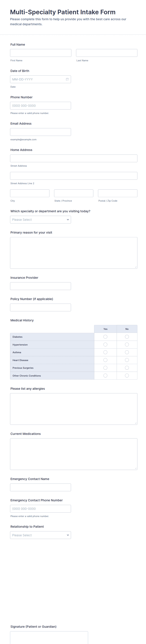
Task: Click the First Name field
Action: [x=41, y=53]
